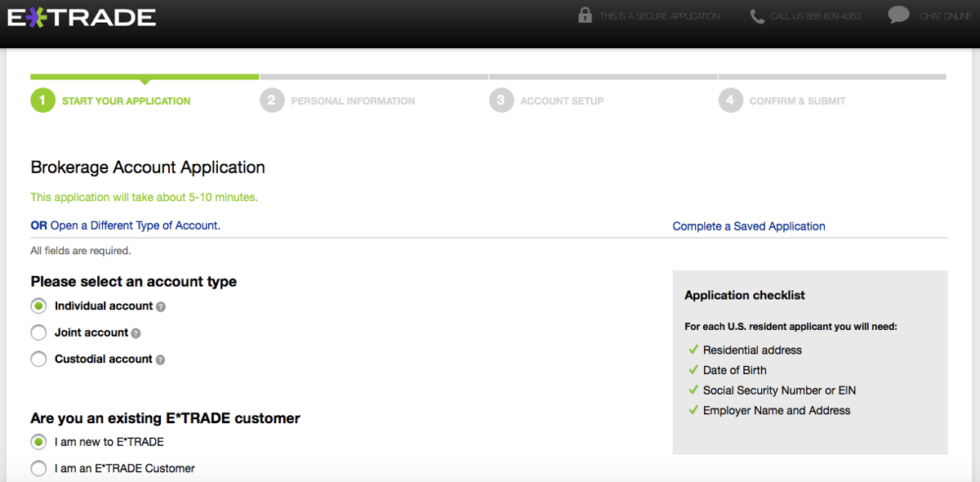Go to Start Your Application step

[x=126, y=101]
